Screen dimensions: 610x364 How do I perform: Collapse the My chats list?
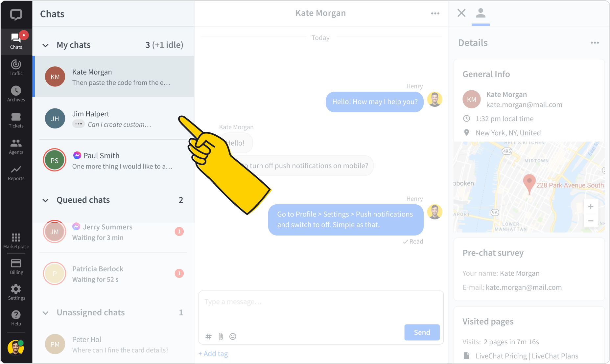[45, 45]
